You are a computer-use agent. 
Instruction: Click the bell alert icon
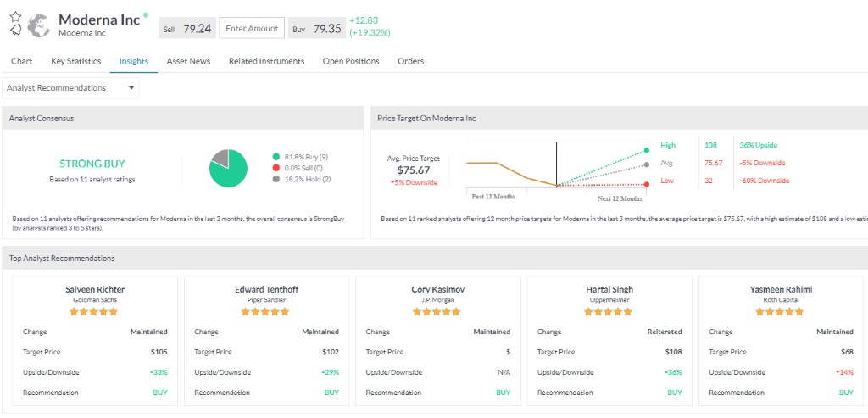click(x=16, y=30)
